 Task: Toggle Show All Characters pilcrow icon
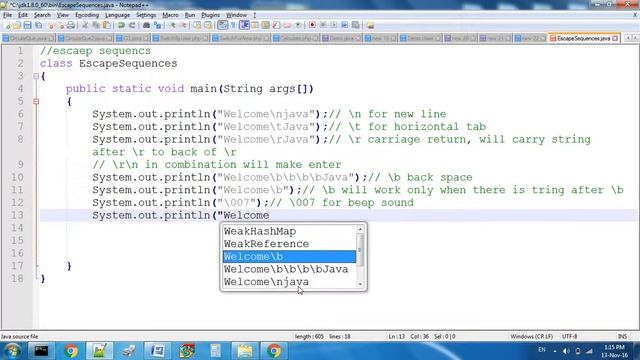click(233, 25)
